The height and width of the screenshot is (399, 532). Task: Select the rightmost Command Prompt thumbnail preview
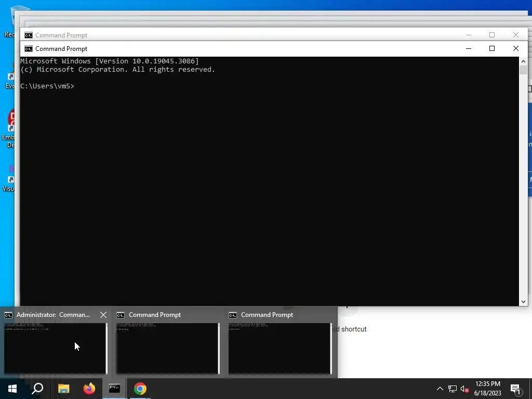(280, 348)
